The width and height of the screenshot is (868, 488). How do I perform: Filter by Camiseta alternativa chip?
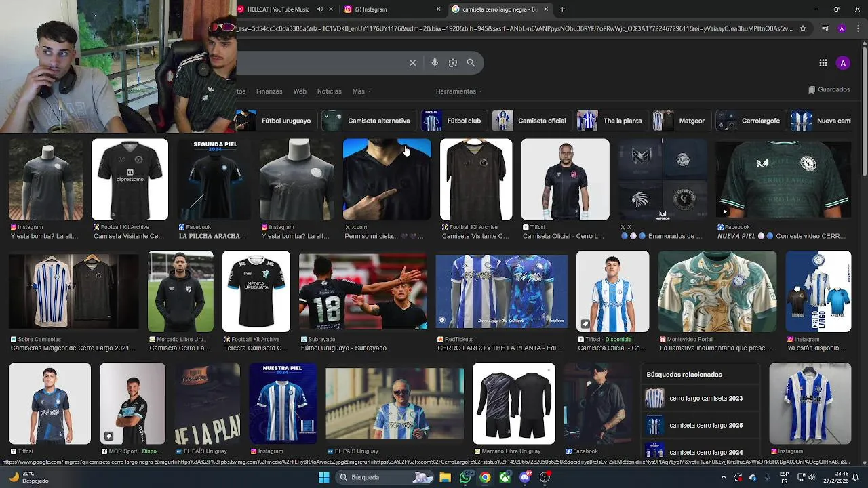368,121
